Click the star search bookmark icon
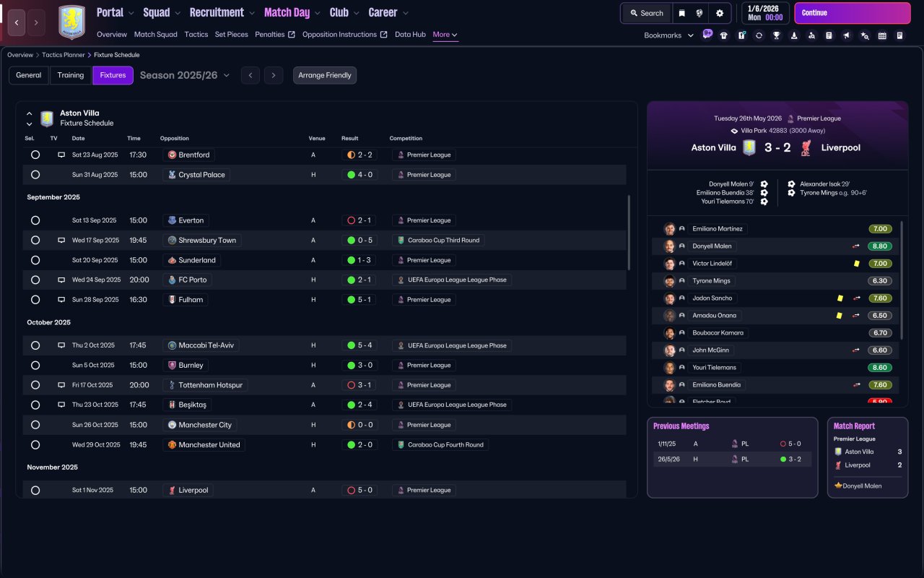Viewport: 924px width, 578px height. pos(865,35)
